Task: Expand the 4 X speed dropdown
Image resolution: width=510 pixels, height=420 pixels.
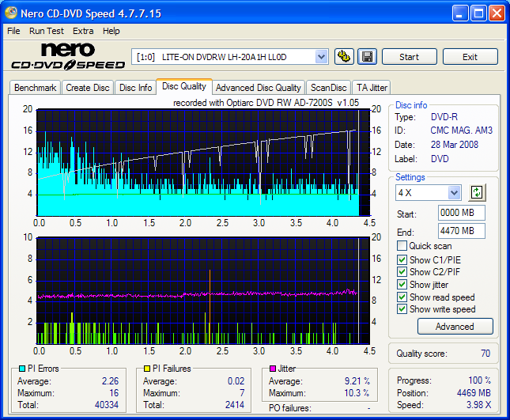Action: (x=454, y=193)
